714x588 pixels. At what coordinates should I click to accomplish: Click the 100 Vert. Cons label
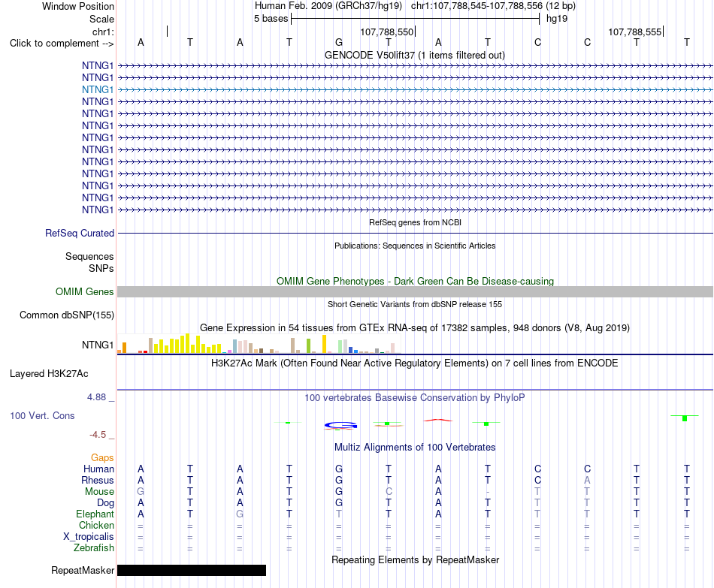pyautogui.click(x=42, y=415)
